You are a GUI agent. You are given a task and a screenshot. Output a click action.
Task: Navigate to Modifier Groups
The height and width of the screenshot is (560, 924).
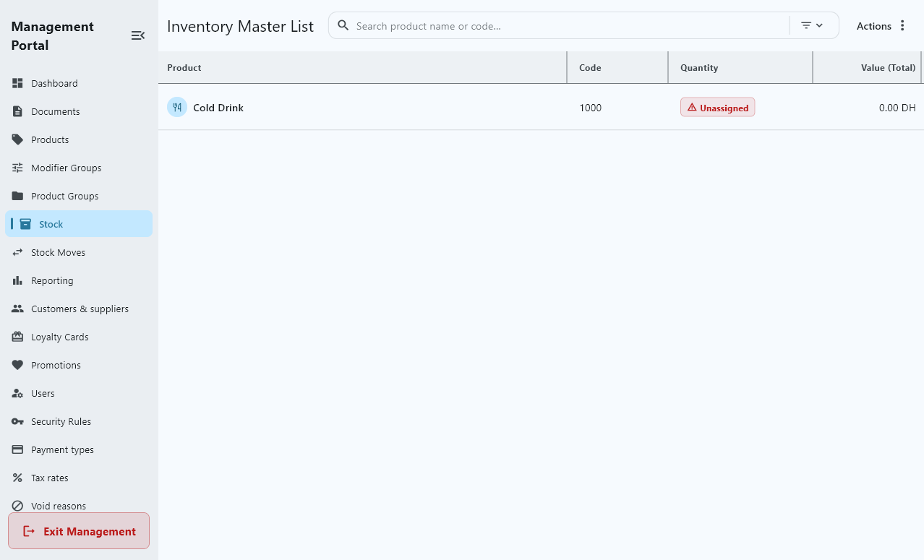click(x=79, y=168)
